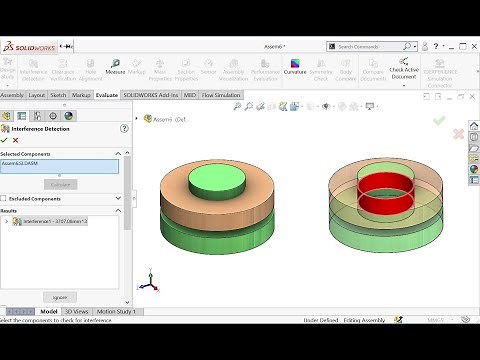
Task: Click the 3DEXPERIENCE Simulation Connector icon
Action: (x=440, y=63)
